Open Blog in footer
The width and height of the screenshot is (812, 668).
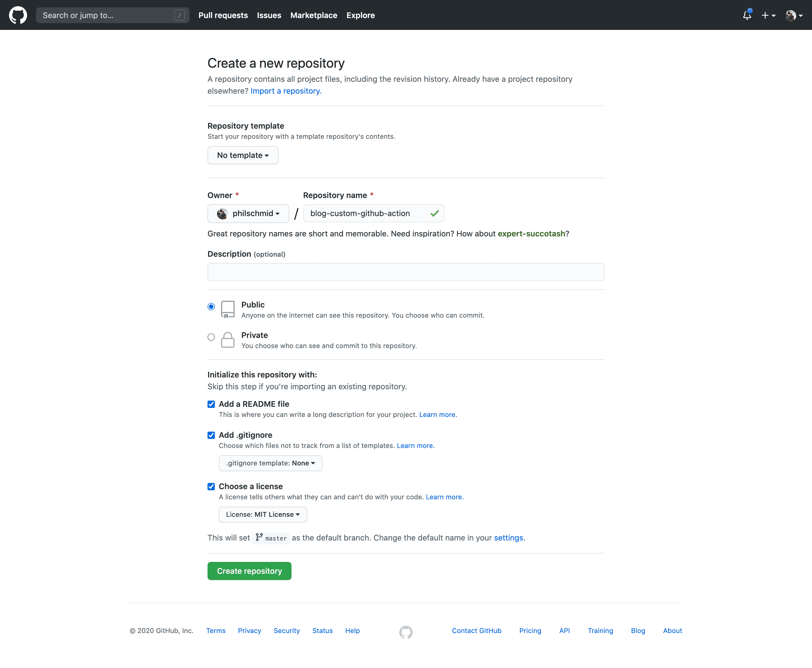coord(638,631)
